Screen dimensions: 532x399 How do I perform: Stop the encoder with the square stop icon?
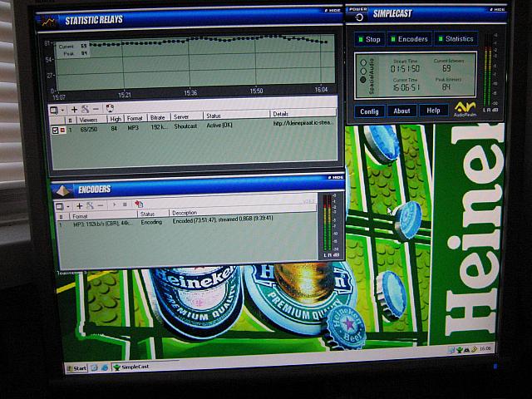(x=125, y=204)
